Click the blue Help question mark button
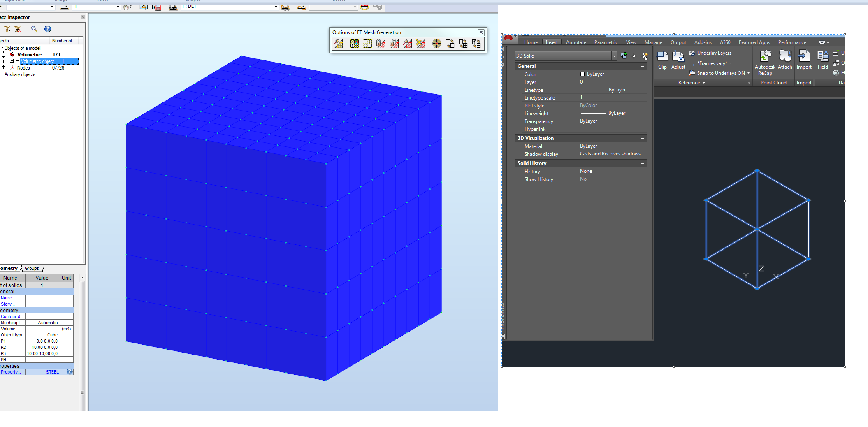Image resolution: width=868 pixels, height=427 pixels. pos(48,29)
